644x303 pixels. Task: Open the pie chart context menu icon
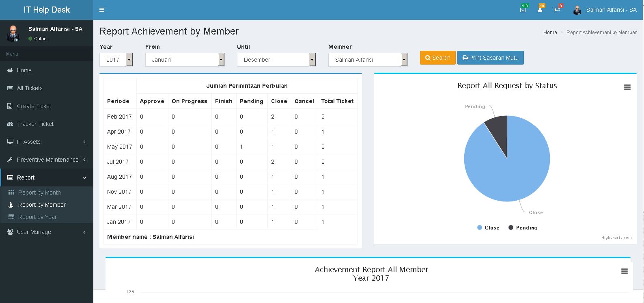pyautogui.click(x=627, y=87)
